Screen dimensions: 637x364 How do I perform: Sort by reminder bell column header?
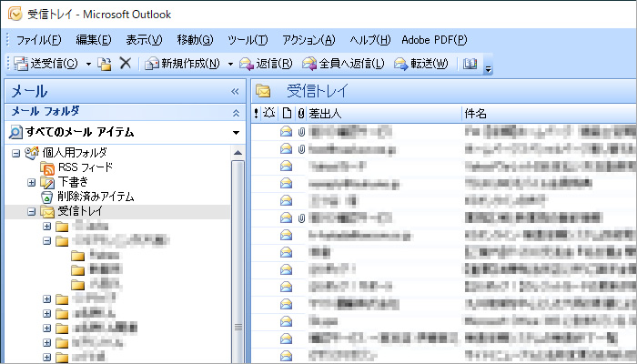269,114
